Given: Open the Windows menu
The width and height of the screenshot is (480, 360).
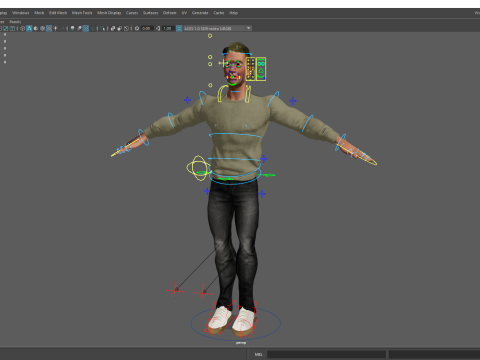Looking at the screenshot, I should pyautogui.click(x=21, y=13).
